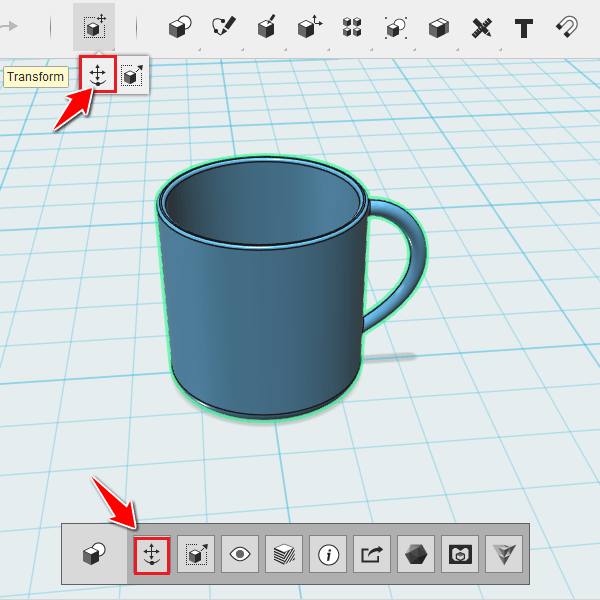Image resolution: width=600 pixels, height=600 pixels.
Task: Click Move tool in bottom context toolbar
Action: click(152, 556)
